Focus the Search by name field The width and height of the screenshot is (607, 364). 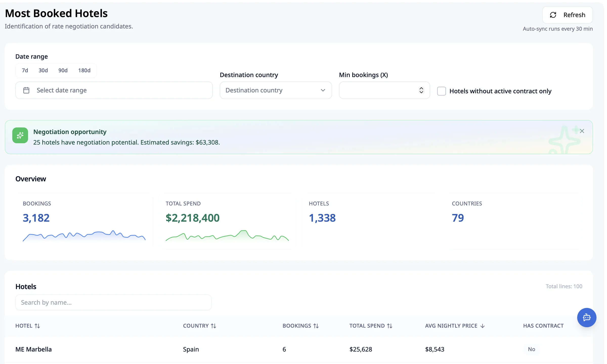pos(113,302)
